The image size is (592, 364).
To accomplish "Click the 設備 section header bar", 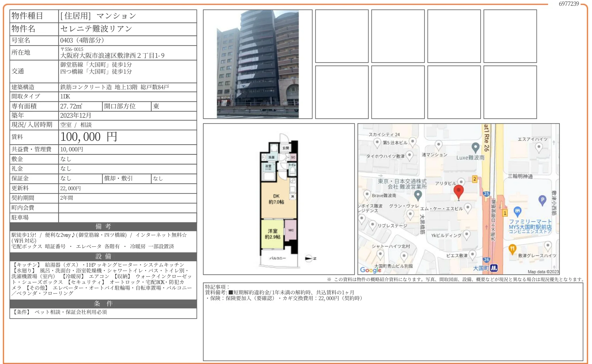I will [x=103, y=257].
